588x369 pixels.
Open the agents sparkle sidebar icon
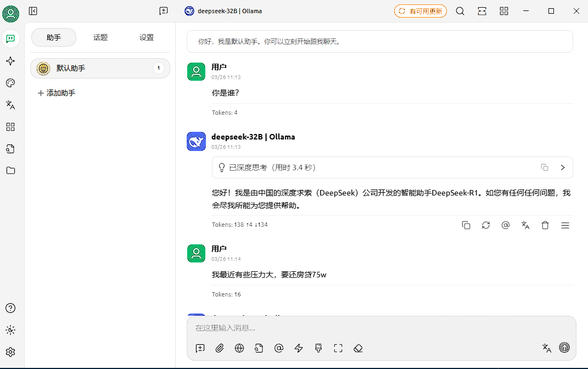point(10,61)
